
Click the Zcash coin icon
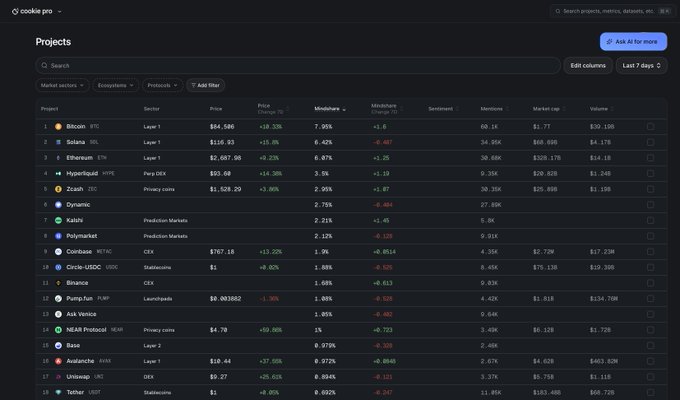point(58,189)
